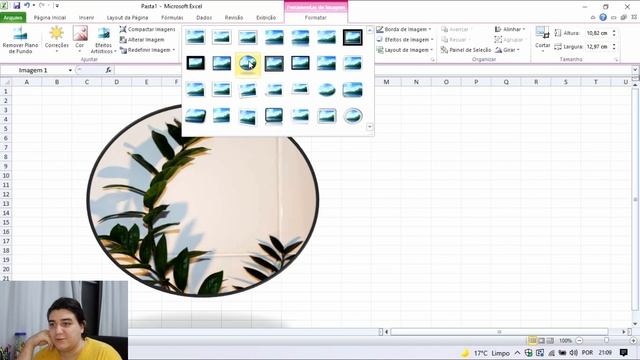Apply the highlighted oval picture style

tap(248, 64)
